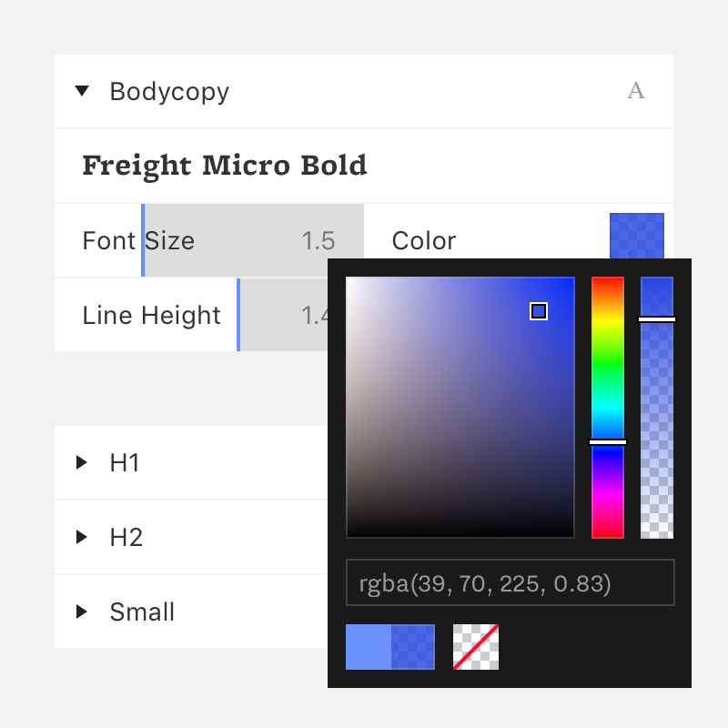Click into the rgba color value field
This screenshot has height=728, width=728.
point(511,582)
